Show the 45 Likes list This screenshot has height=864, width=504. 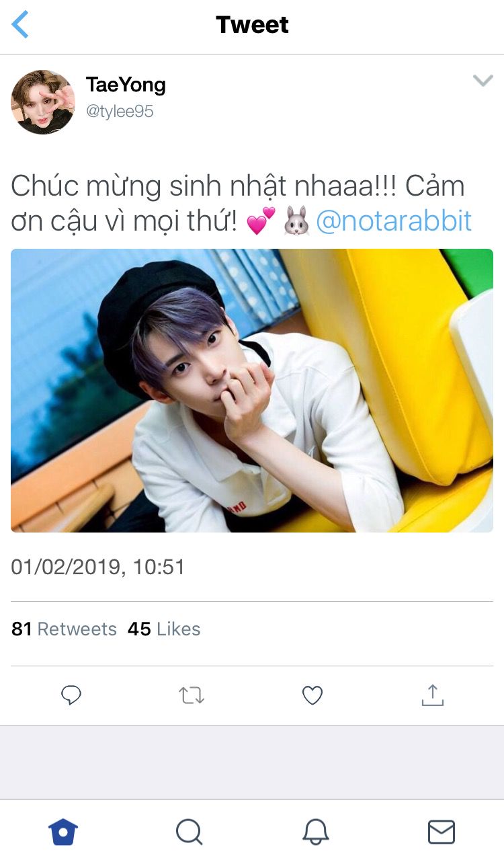coord(164,629)
